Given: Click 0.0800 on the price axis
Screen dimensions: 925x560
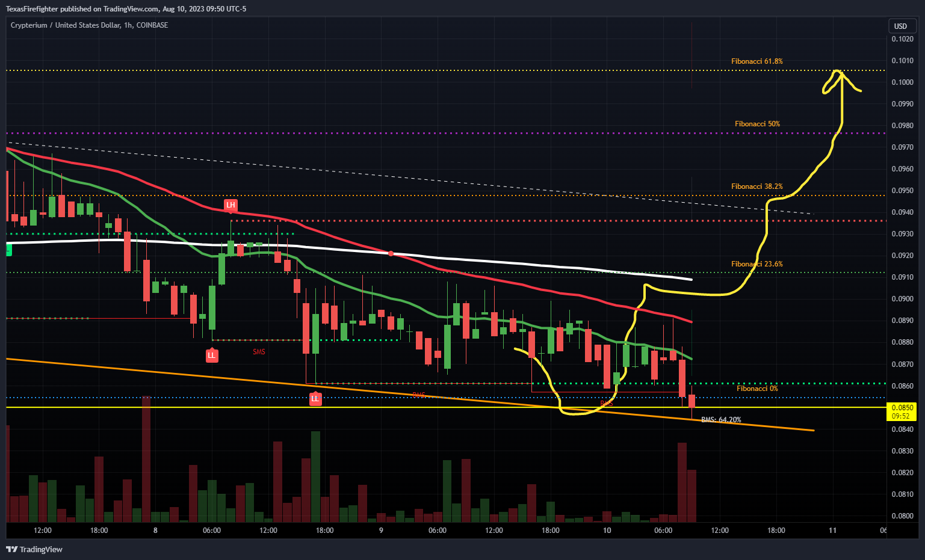Looking at the screenshot, I should (902, 516).
